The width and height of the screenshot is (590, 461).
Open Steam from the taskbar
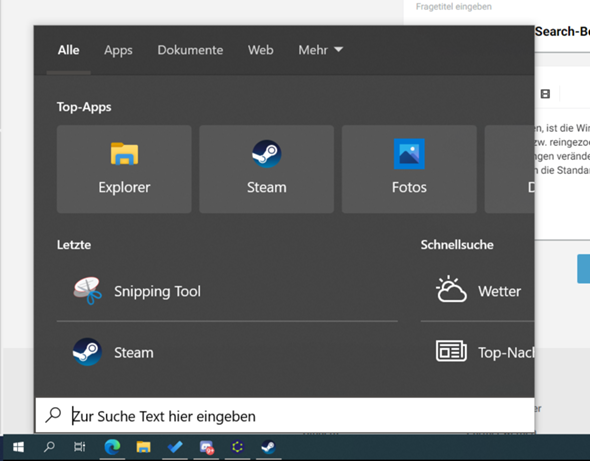(268, 447)
